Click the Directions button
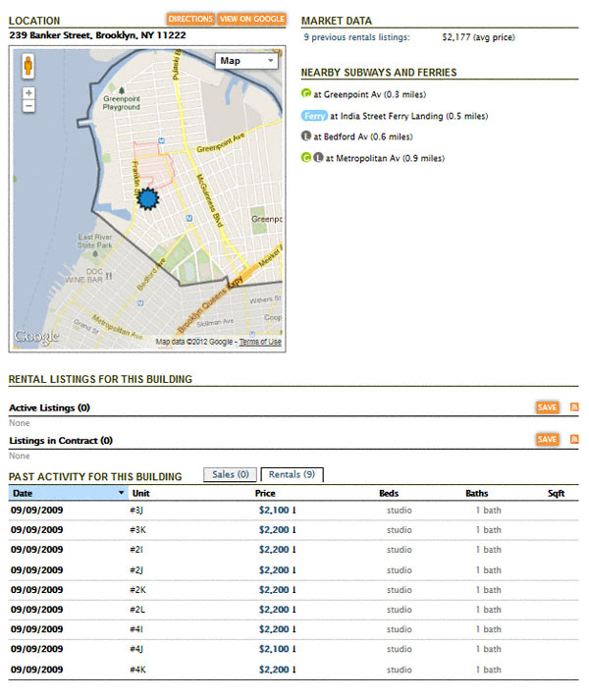589x700 pixels. 190,19
